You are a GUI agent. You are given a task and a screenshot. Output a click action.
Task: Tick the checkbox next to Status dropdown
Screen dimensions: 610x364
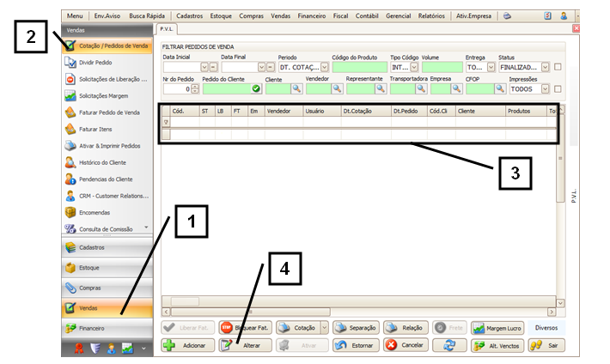click(558, 67)
